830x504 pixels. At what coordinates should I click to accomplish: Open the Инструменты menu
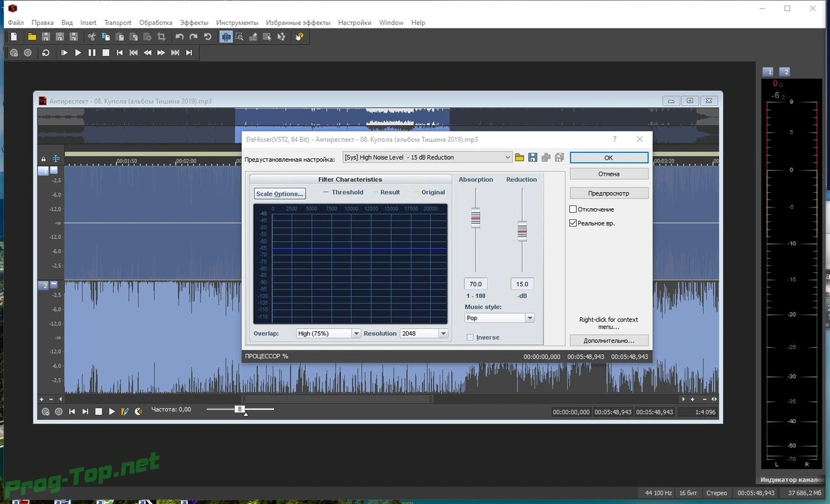tap(237, 22)
